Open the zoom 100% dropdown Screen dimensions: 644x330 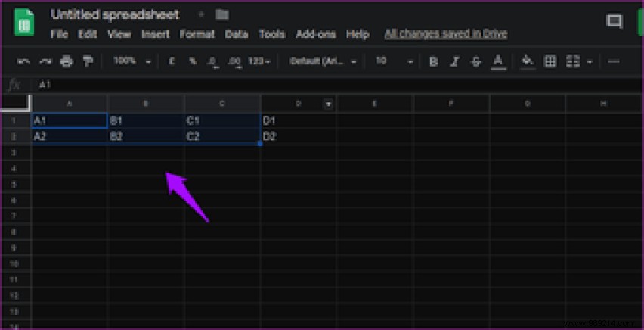[132, 61]
